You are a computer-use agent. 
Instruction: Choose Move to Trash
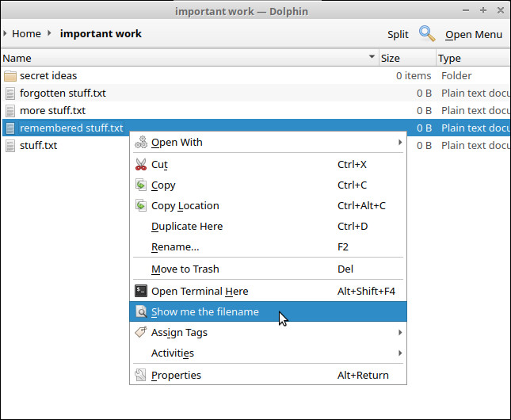(x=268, y=269)
